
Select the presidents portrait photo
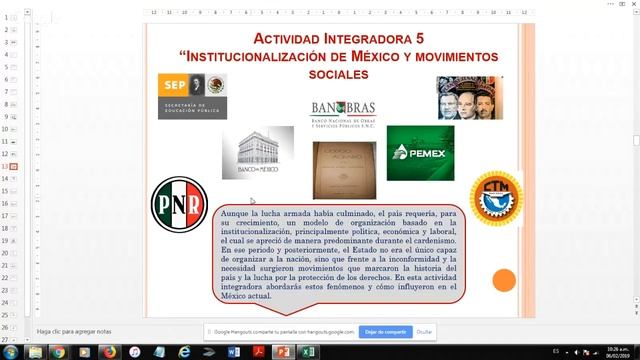coord(470,98)
